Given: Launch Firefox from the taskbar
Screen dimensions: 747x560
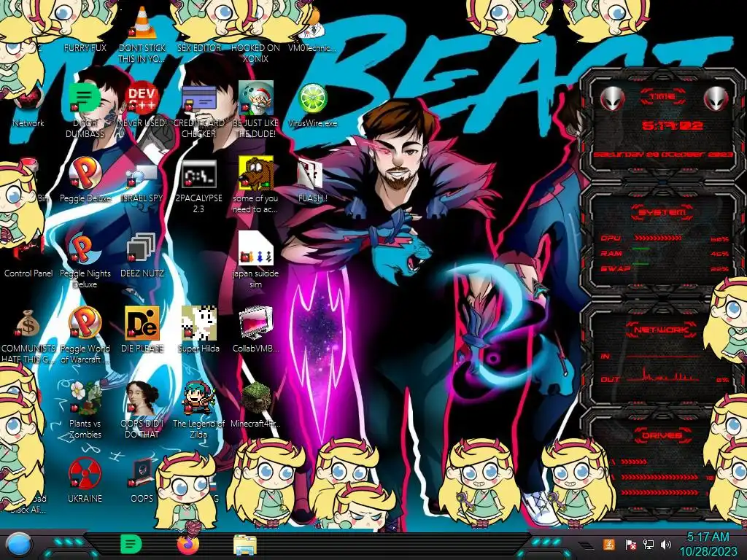Looking at the screenshot, I should pyautogui.click(x=187, y=544).
